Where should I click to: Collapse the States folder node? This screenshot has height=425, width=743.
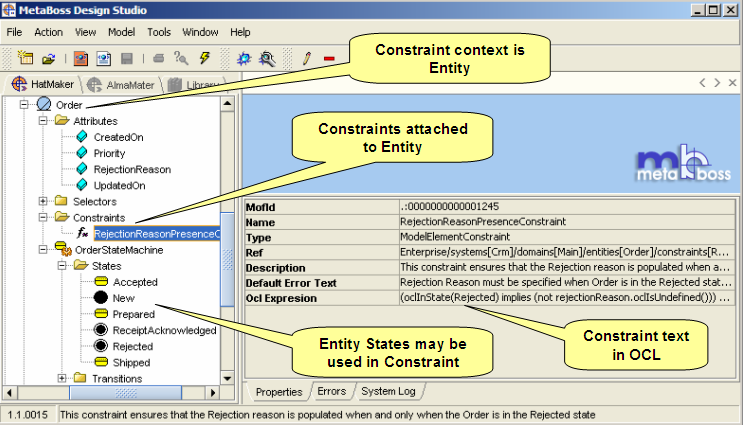[62, 266]
